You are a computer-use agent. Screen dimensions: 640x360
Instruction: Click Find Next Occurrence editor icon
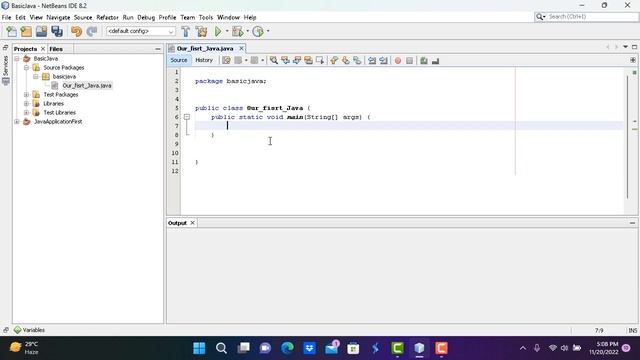coord(297,60)
